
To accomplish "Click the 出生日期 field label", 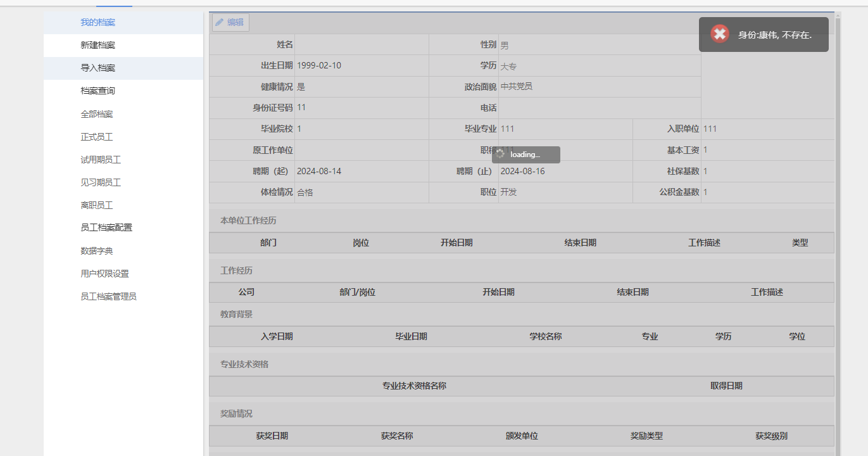I will [277, 65].
